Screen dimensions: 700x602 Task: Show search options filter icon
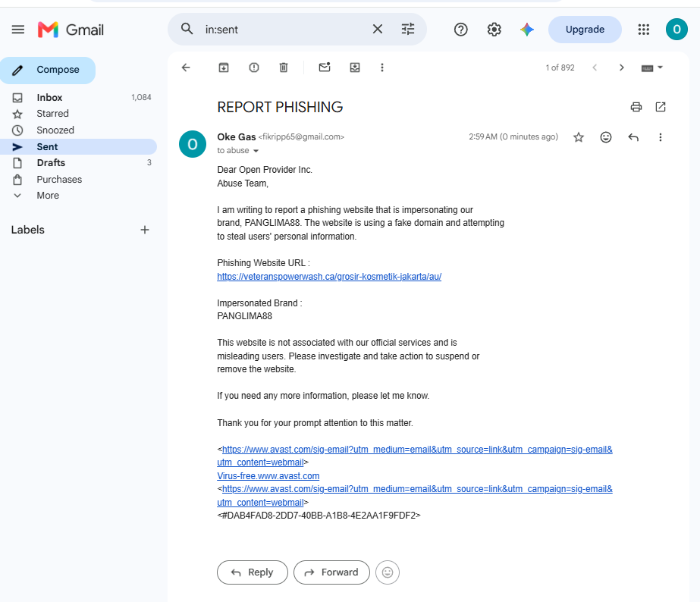tap(407, 30)
